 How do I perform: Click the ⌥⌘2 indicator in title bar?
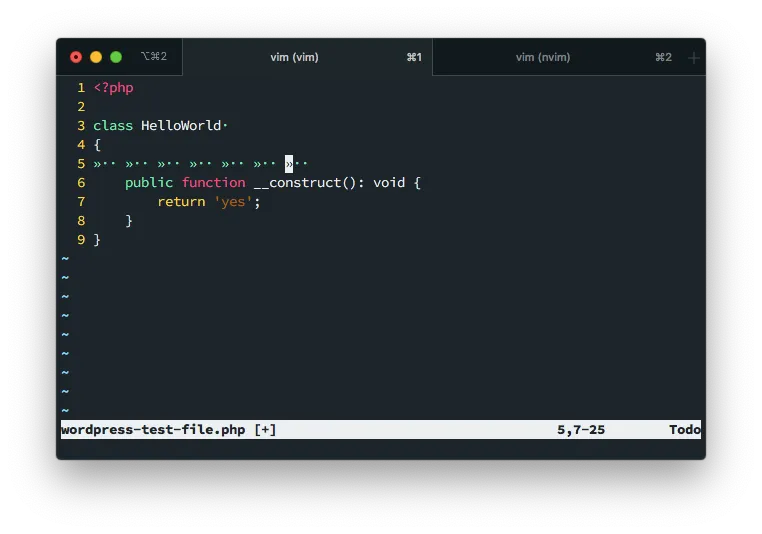(154, 56)
